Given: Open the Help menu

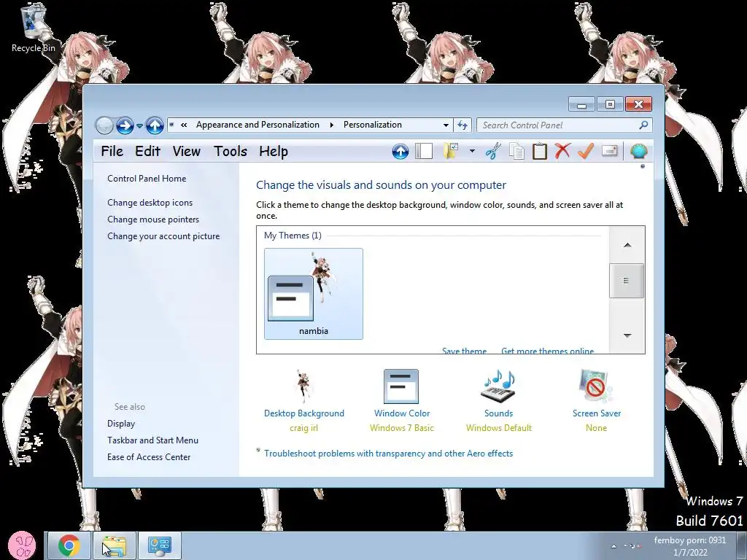Looking at the screenshot, I should pyautogui.click(x=274, y=152).
